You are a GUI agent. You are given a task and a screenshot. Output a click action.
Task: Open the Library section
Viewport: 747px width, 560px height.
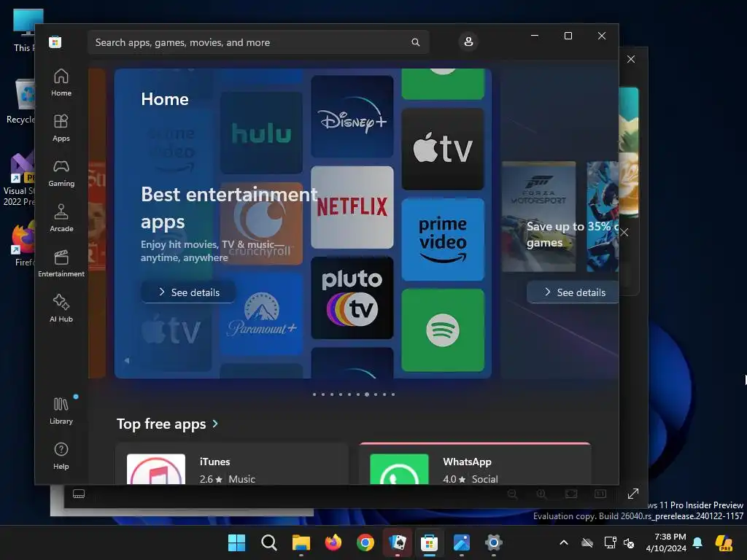pyautogui.click(x=61, y=411)
